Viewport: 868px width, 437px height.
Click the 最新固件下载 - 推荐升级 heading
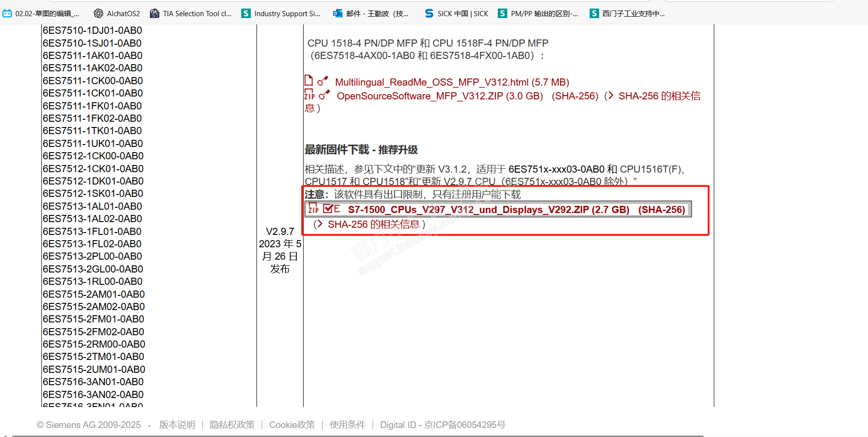(361, 150)
